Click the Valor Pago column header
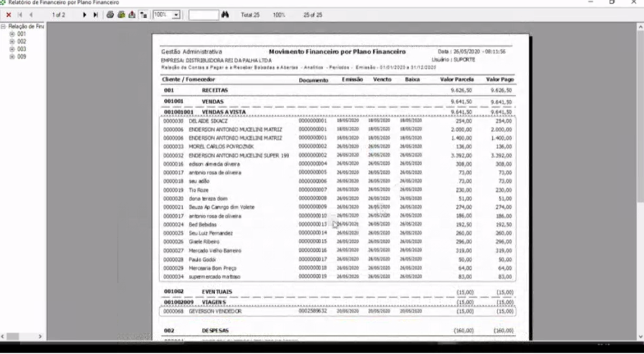The height and width of the screenshot is (354, 644). click(500, 79)
